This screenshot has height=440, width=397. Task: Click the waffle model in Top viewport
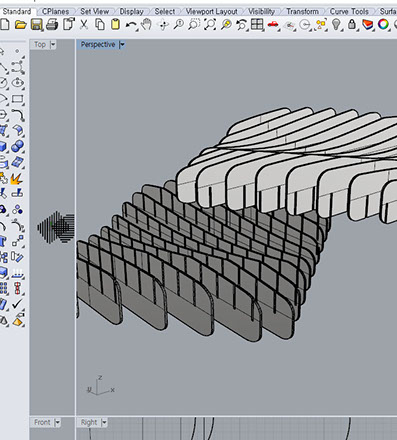56,228
